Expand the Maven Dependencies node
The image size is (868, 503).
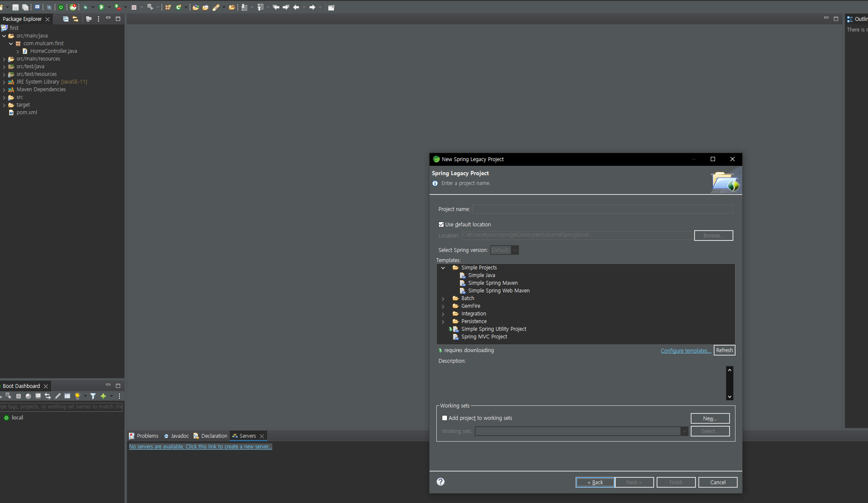(x=4, y=90)
